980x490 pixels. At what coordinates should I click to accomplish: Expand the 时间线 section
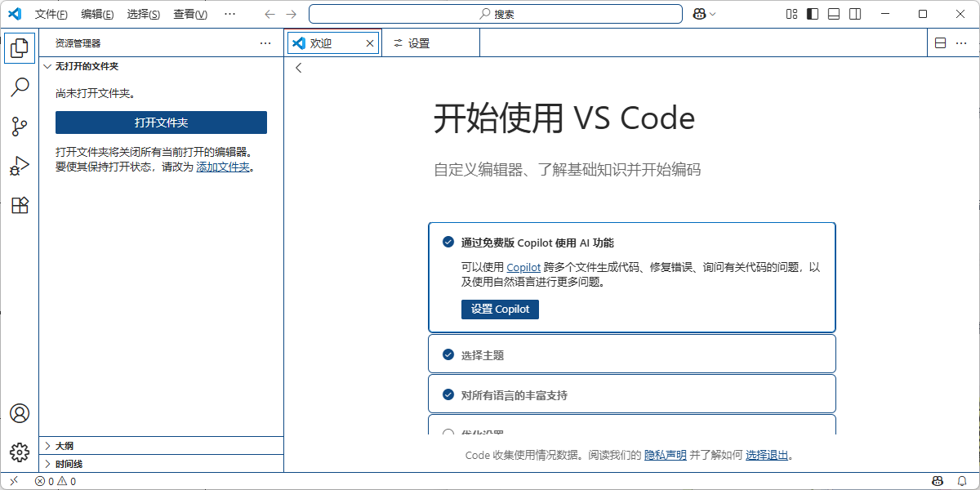(x=69, y=464)
